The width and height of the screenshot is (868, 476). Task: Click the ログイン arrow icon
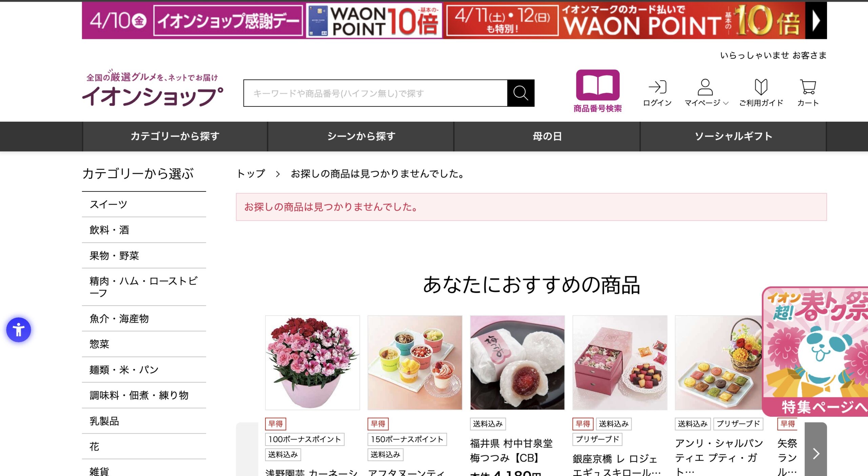tap(657, 87)
